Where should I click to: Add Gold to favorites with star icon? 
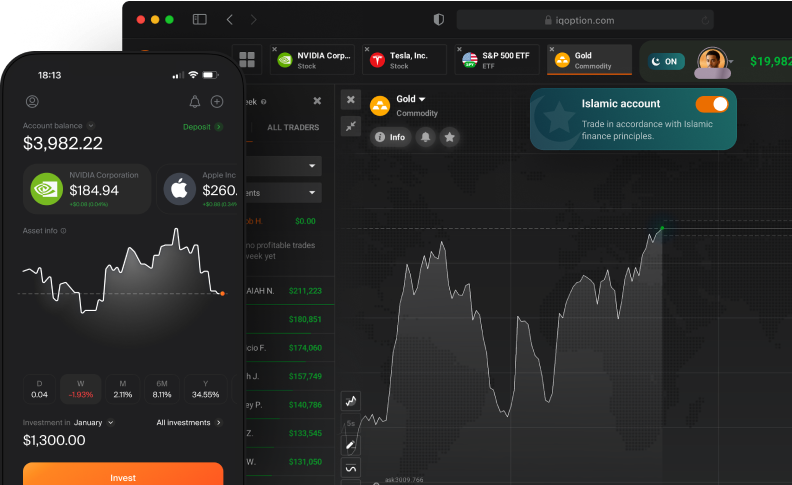(x=449, y=137)
